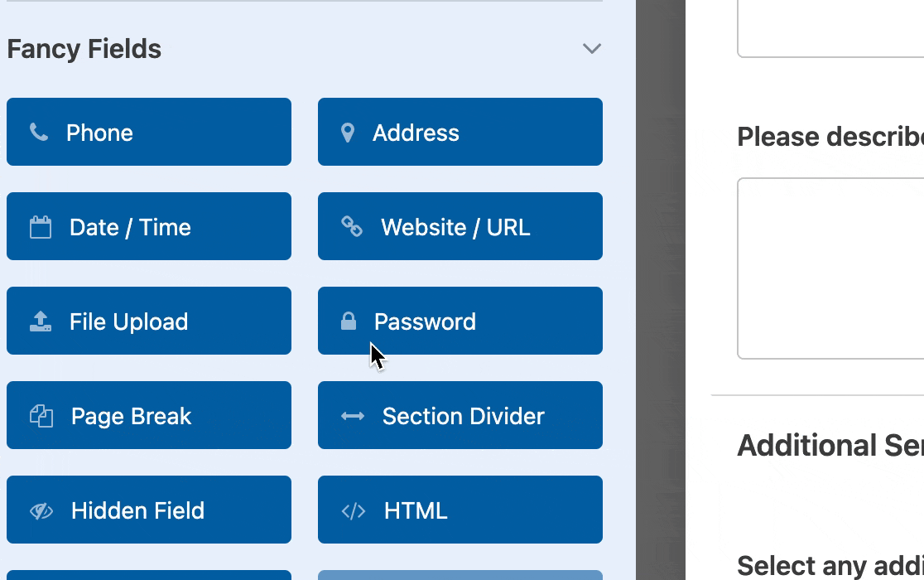
Task: Click the code brackets icon on HTML field
Action: pos(353,510)
